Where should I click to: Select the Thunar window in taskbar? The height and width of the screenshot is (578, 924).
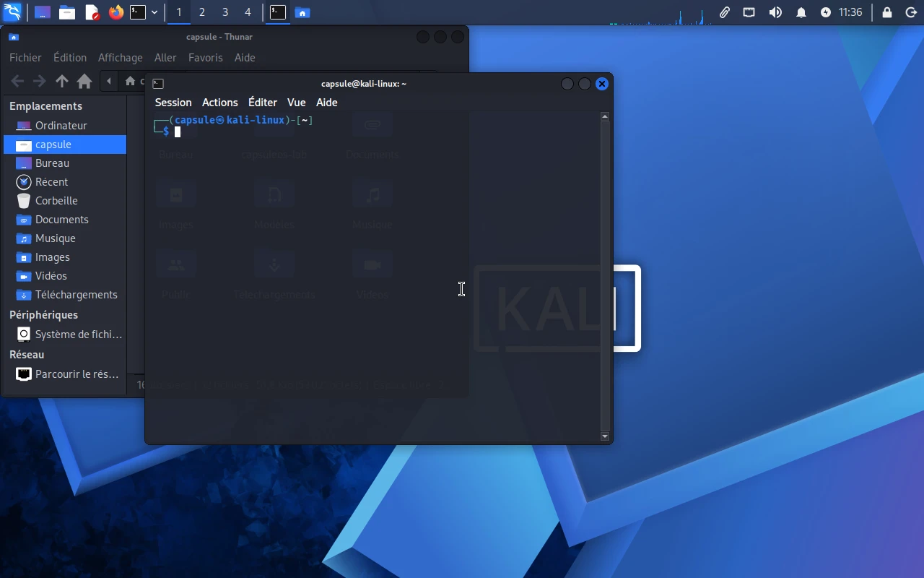(302, 12)
